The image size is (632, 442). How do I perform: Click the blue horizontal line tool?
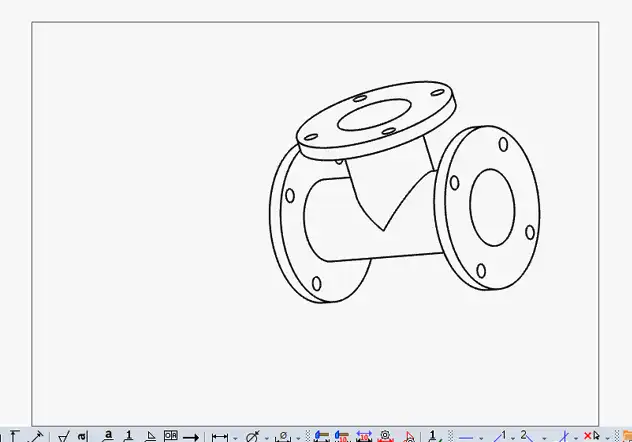pos(466,436)
